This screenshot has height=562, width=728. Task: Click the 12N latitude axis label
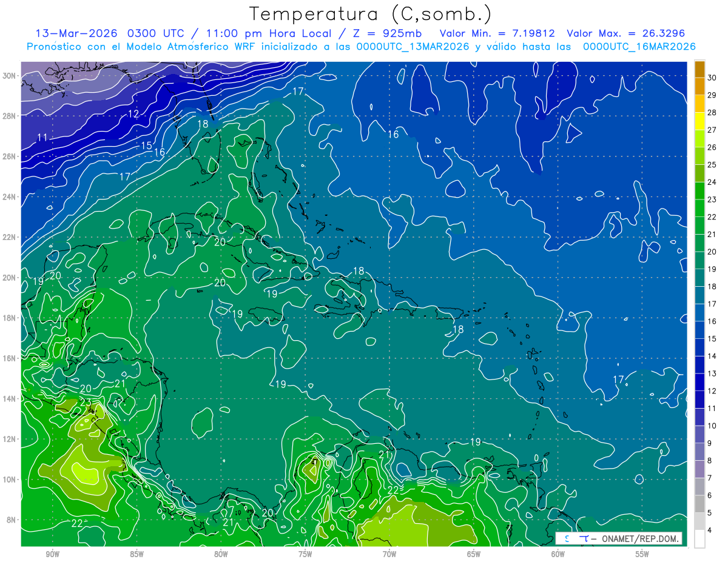(9, 439)
